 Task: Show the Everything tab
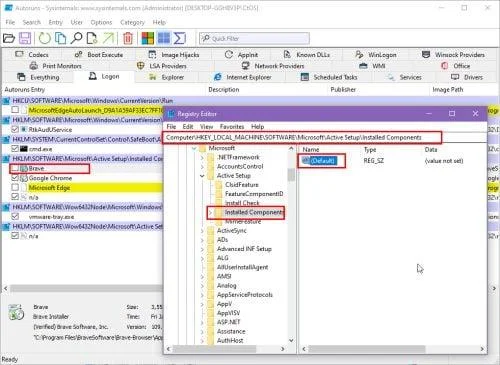pyautogui.click(x=38, y=77)
